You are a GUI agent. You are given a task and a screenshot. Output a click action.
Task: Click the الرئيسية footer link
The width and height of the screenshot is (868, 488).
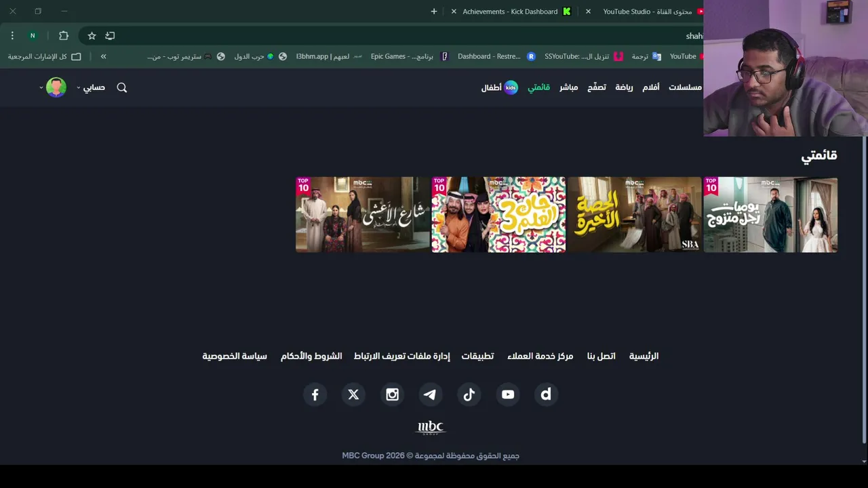click(x=644, y=356)
